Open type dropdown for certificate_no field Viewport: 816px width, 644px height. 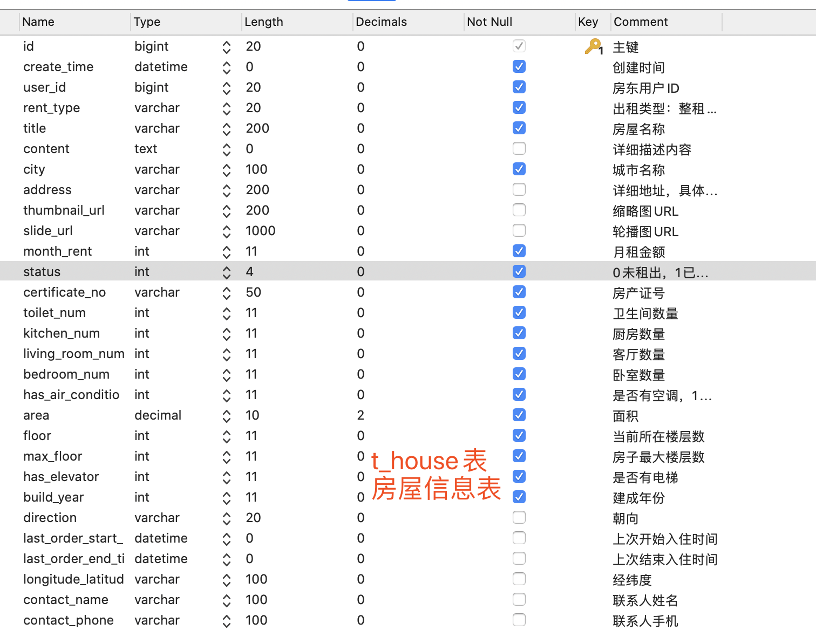pyautogui.click(x=227, y=293)
